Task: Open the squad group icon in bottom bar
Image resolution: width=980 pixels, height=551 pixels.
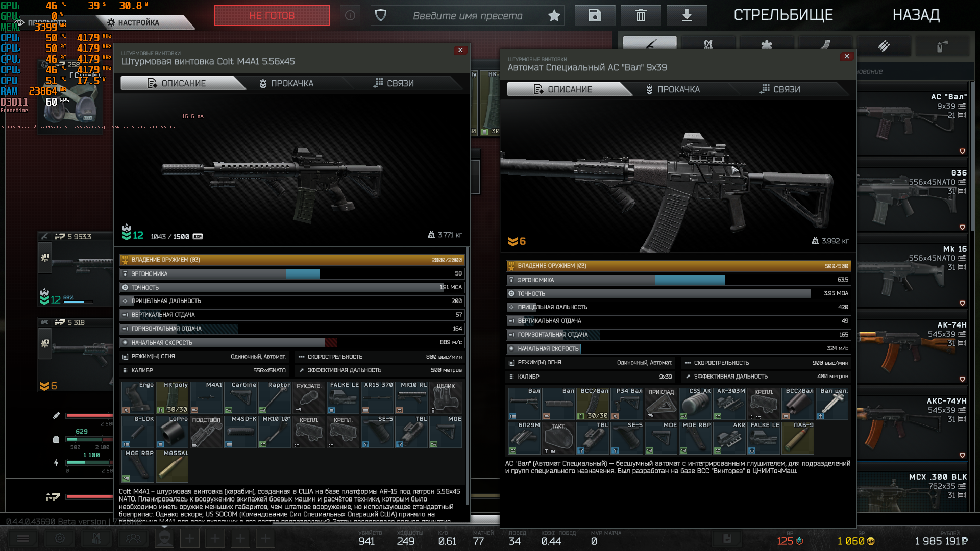Action: 133,538
